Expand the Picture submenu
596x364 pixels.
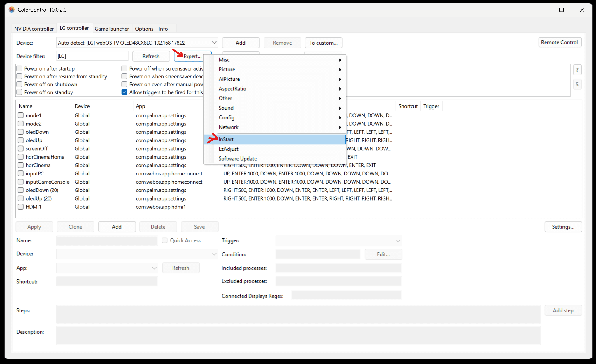[x=275, y=69]
